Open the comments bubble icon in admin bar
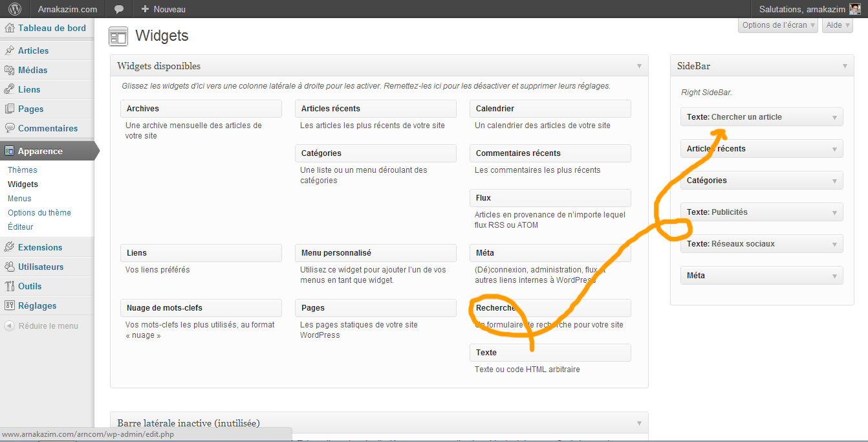This screenshot has width=868, height=442. click(x=119, y=9)
